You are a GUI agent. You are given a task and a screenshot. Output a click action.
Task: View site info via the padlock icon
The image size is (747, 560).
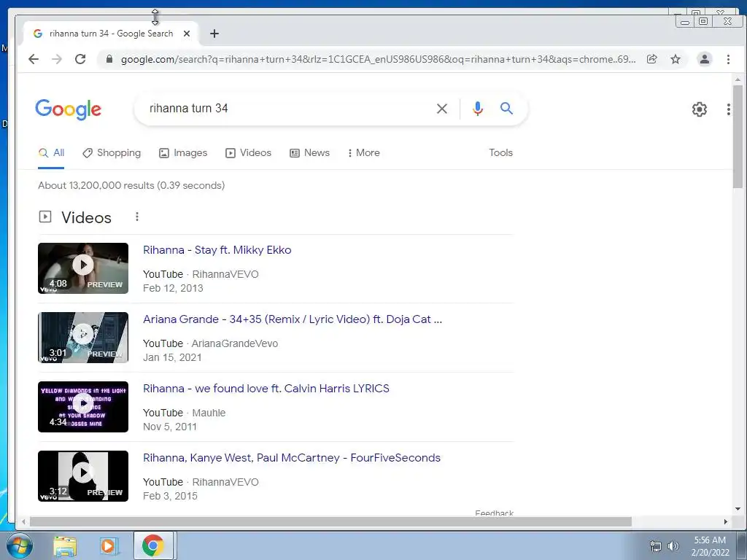(109, 59)
